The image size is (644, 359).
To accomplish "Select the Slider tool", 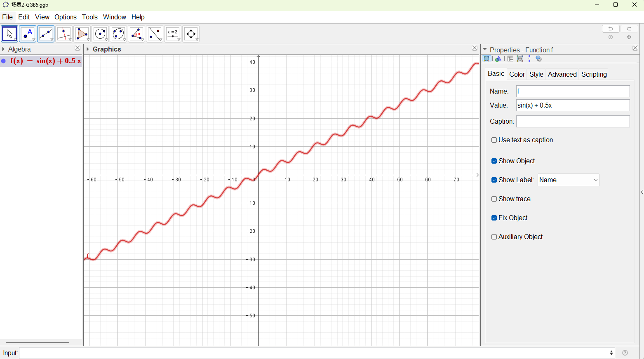I will [173, 34].
